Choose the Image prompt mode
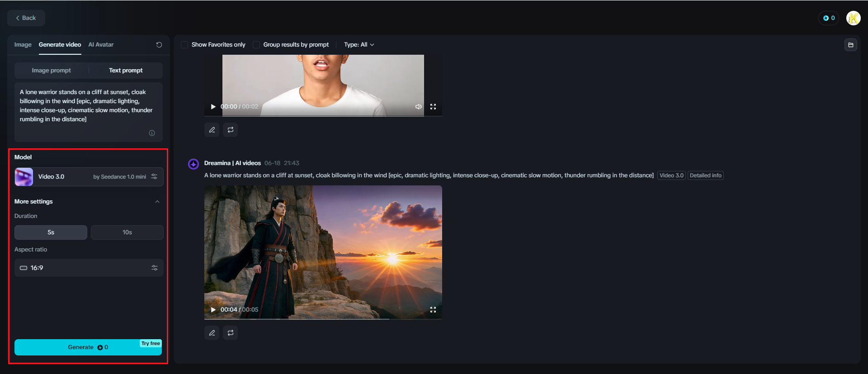 (x=51, y=71)
